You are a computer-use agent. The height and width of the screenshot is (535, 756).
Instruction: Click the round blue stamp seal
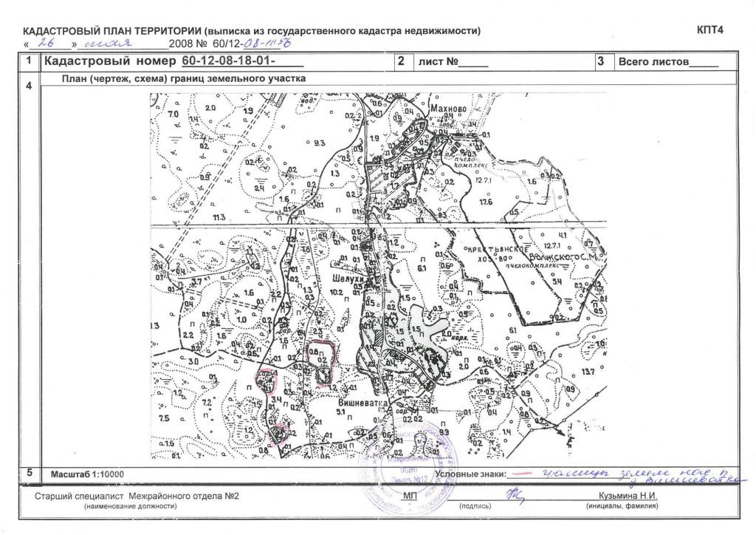click(x=406, y=468)
